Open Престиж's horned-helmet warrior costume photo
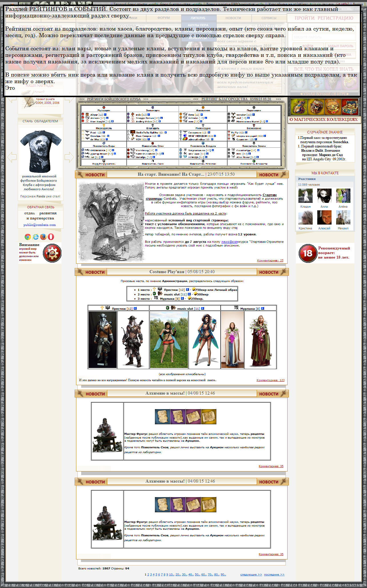 pyautogui.click(x=103, y=340)
